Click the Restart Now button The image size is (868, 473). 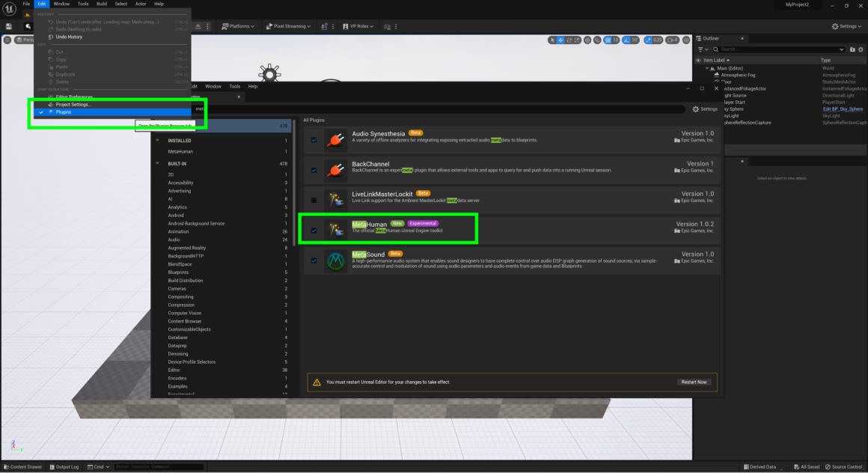(x=694, y=382)
